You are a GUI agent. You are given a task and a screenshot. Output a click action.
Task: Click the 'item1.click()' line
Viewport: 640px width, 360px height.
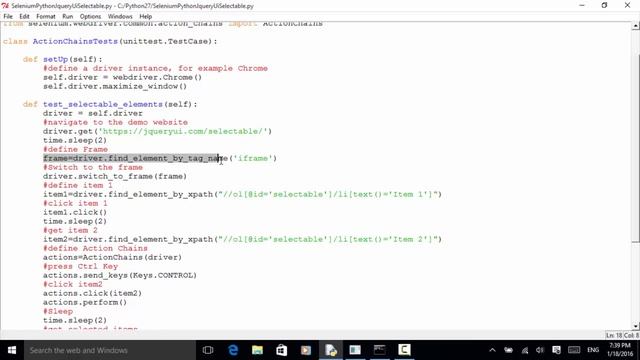75,212
